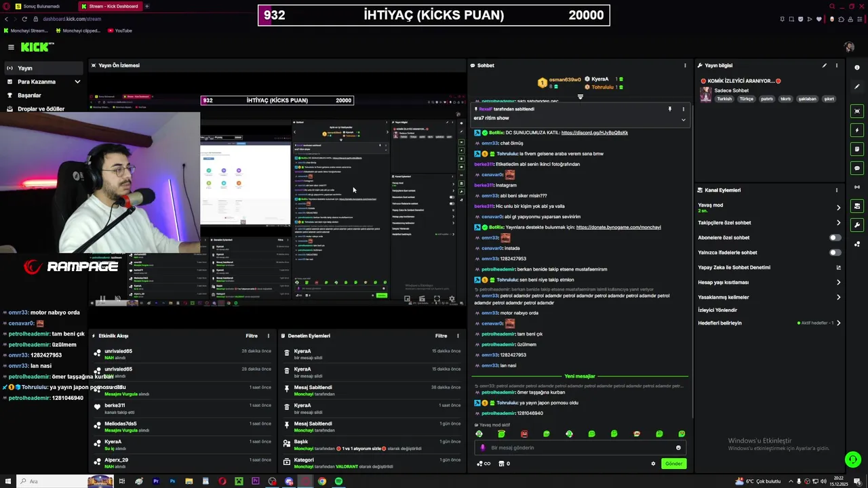Screen dimensions: 868x488
Task: Toggle Yalnızca ifadelerle sohbet switch
Action: pos(835,253)
